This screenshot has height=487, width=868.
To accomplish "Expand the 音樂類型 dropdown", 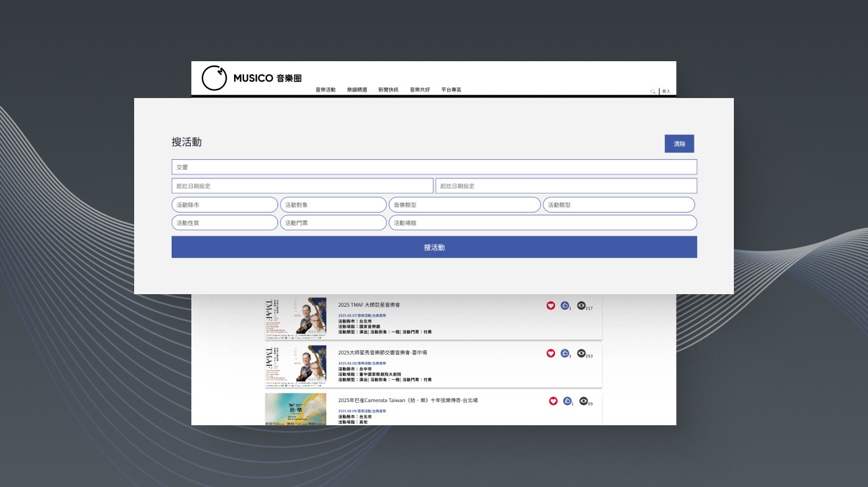I will pos(464,205).
